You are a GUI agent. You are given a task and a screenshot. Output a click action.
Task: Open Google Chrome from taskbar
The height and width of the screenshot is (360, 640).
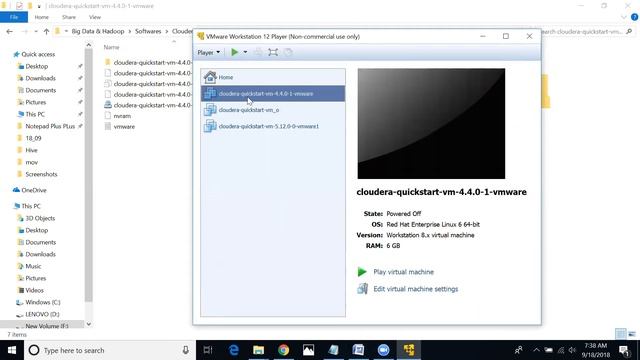283,350
